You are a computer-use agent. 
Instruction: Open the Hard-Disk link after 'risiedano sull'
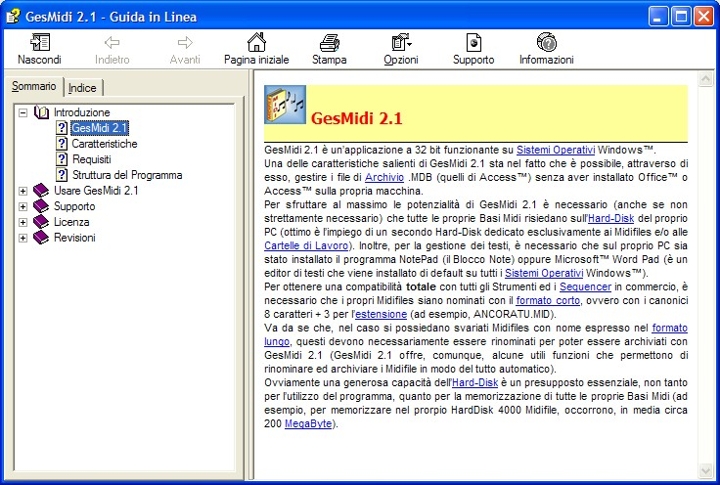[x=611, y=218]
